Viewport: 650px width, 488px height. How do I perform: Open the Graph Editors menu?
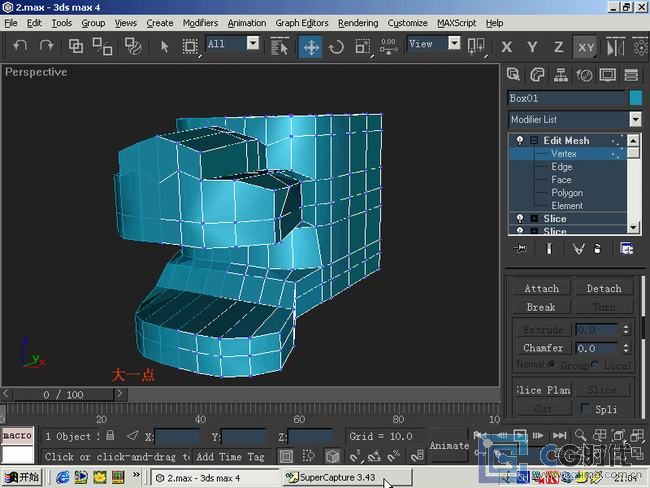tap(302, 23)
